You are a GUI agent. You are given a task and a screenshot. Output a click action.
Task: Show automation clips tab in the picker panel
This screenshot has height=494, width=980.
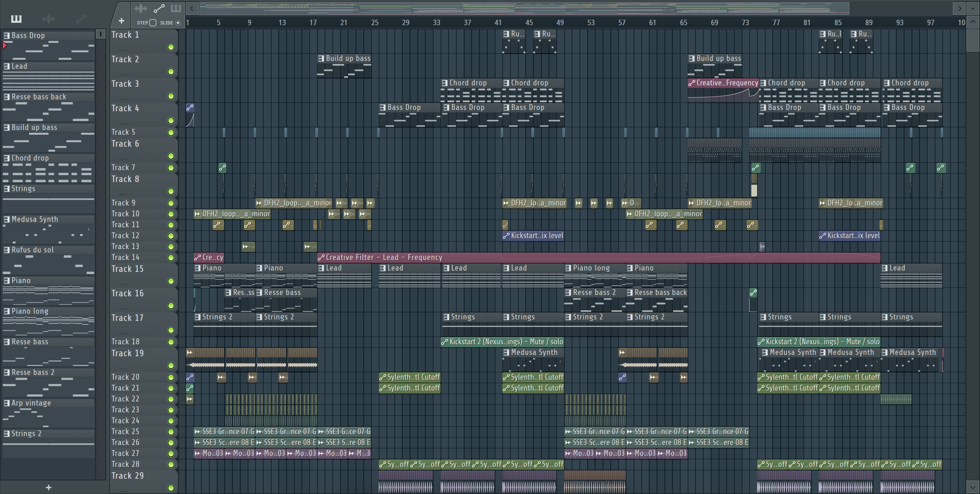[x=81, y=19]
